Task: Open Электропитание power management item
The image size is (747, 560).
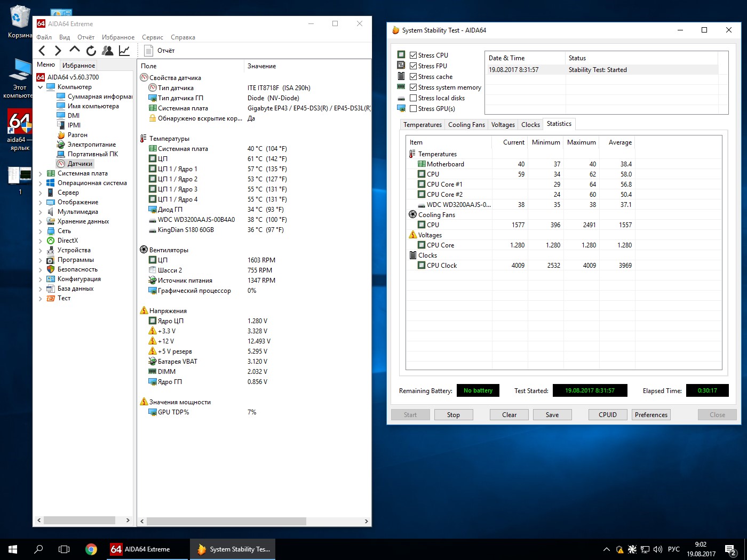Action: 86,145
